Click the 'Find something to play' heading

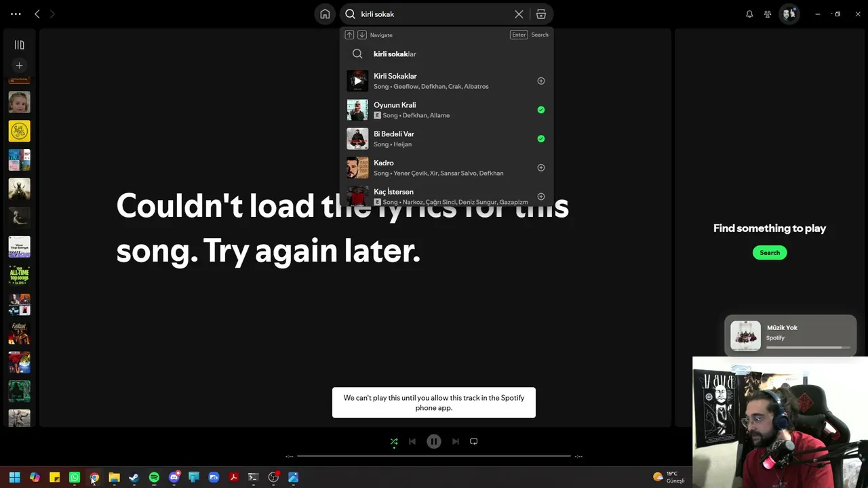(770, 228)
